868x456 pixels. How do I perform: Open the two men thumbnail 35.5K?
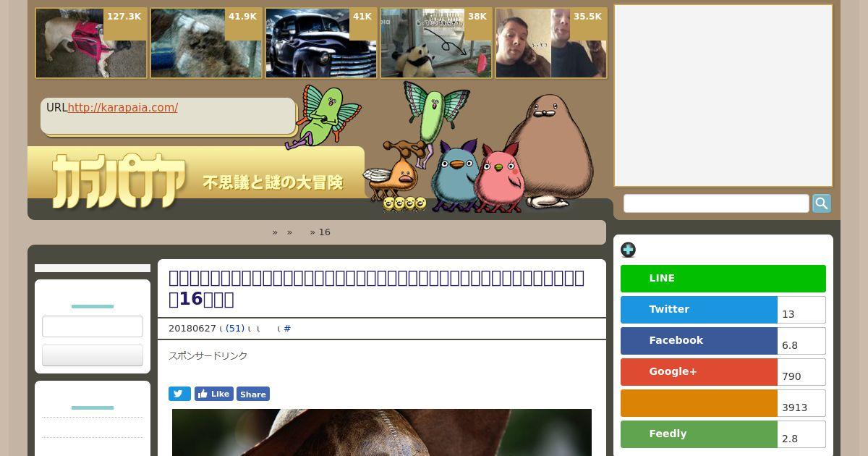[551, 43]
